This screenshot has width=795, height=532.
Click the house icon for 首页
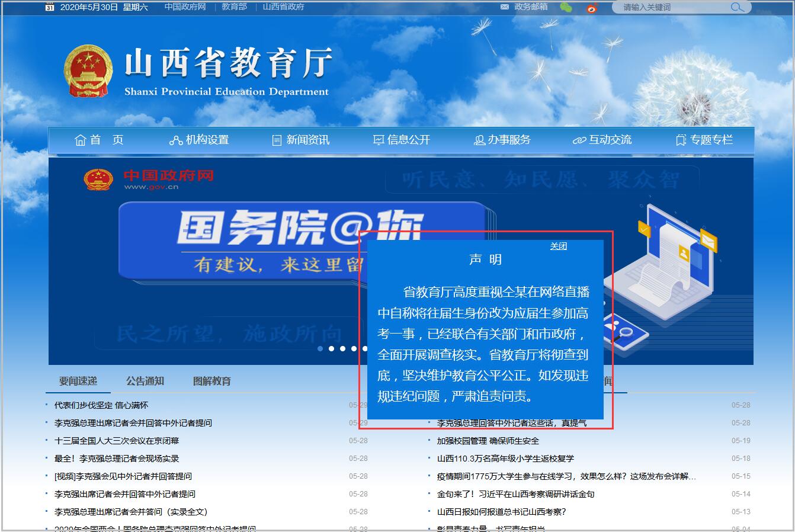tap(81, 140)
